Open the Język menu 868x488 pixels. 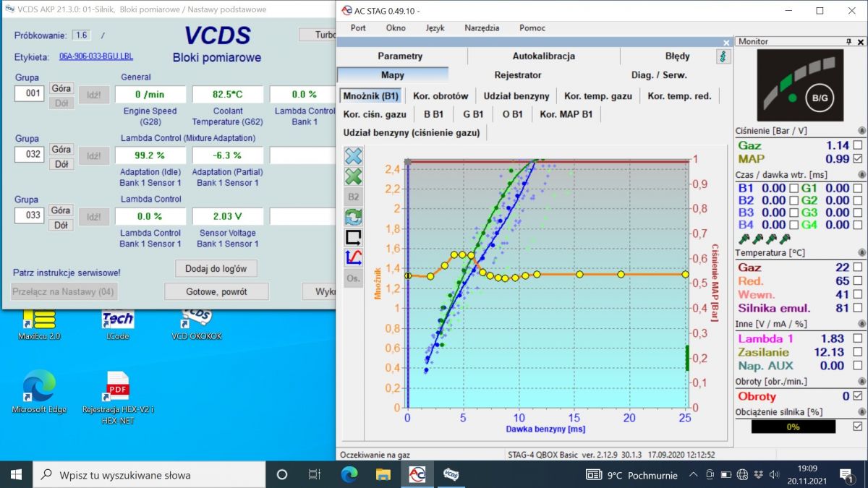[435, 28]
